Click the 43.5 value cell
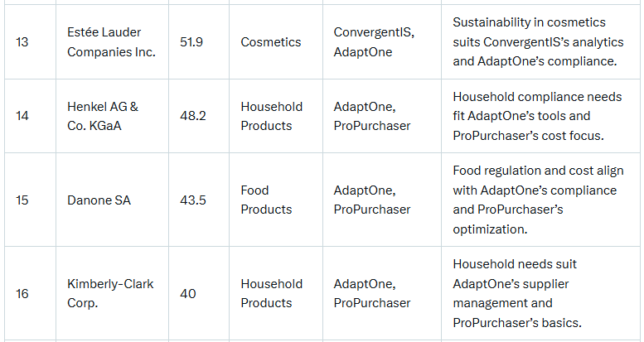644x342 pixels. tap(193, 200)
